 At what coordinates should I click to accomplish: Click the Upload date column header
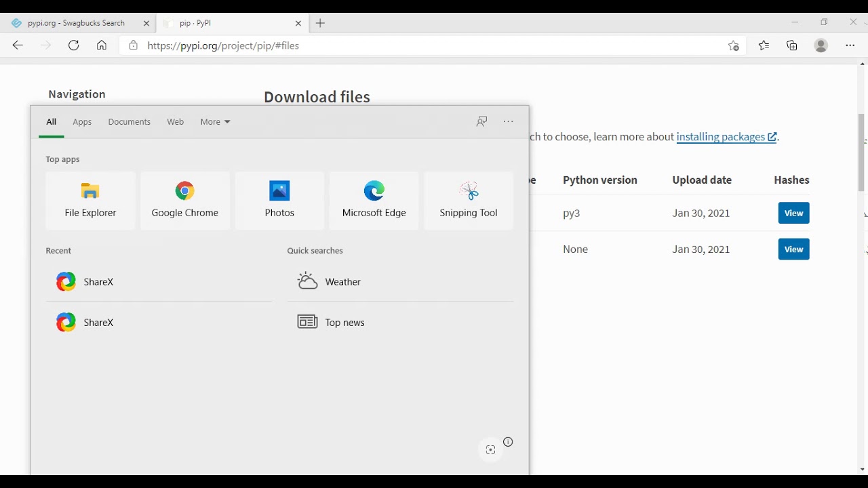[x=702, y=180]
